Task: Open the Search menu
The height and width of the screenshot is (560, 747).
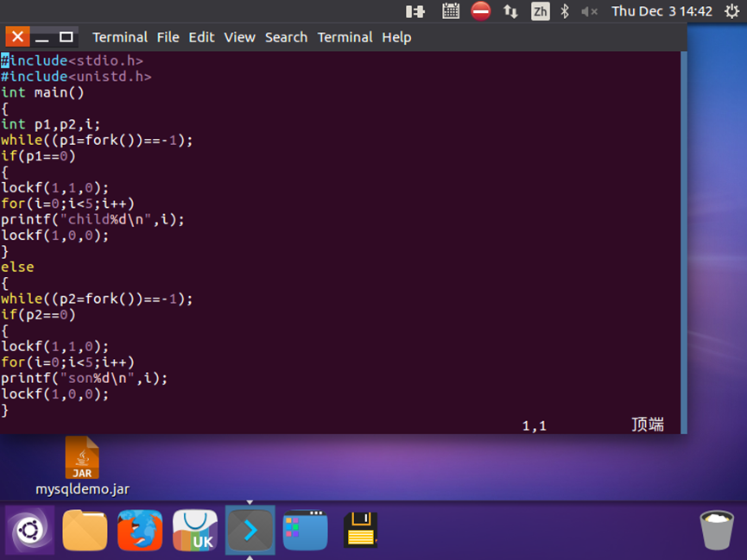Action: pyautogui.click(x=287, y=37)
